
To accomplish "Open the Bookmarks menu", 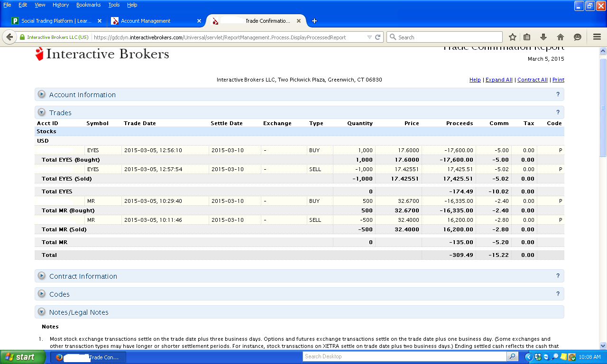I will click(88, 5).
